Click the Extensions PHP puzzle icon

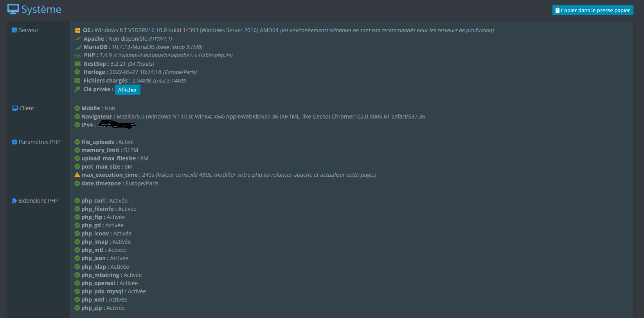pyautogui.click(x=14, y=201)
